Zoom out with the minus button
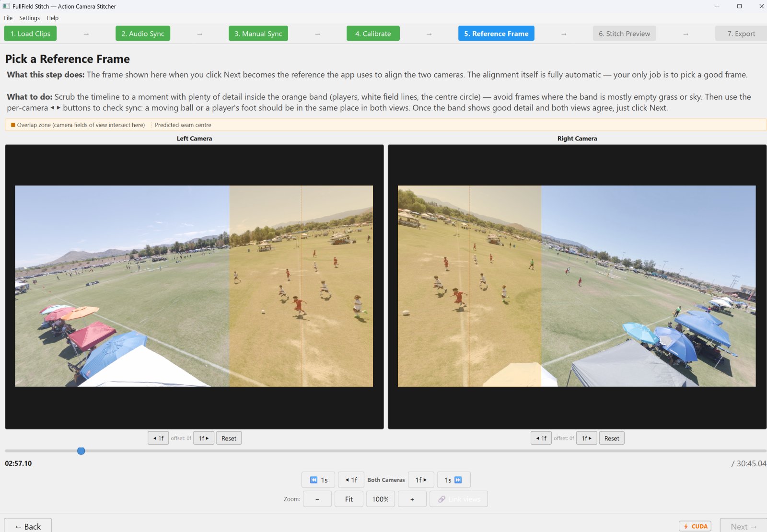 (x=317, y=499)
